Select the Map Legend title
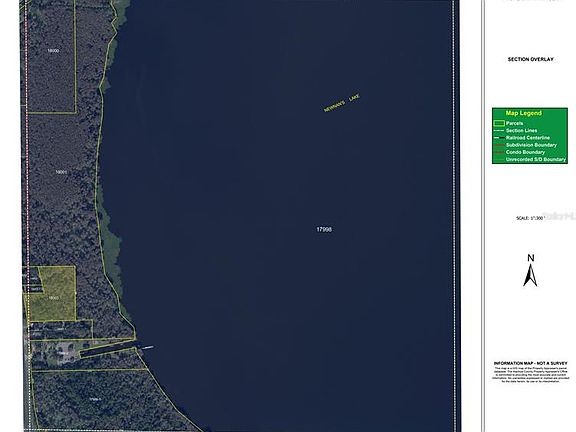 (x=523, y=113)
